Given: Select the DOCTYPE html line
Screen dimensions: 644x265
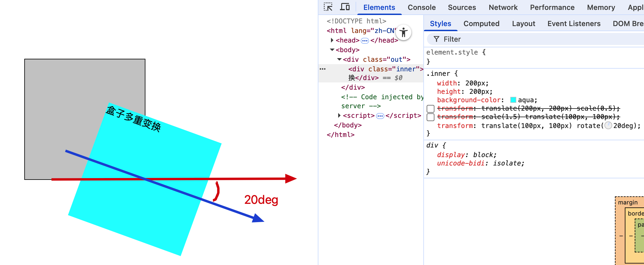Looking at the screenshot, I should tap(356, 21).
